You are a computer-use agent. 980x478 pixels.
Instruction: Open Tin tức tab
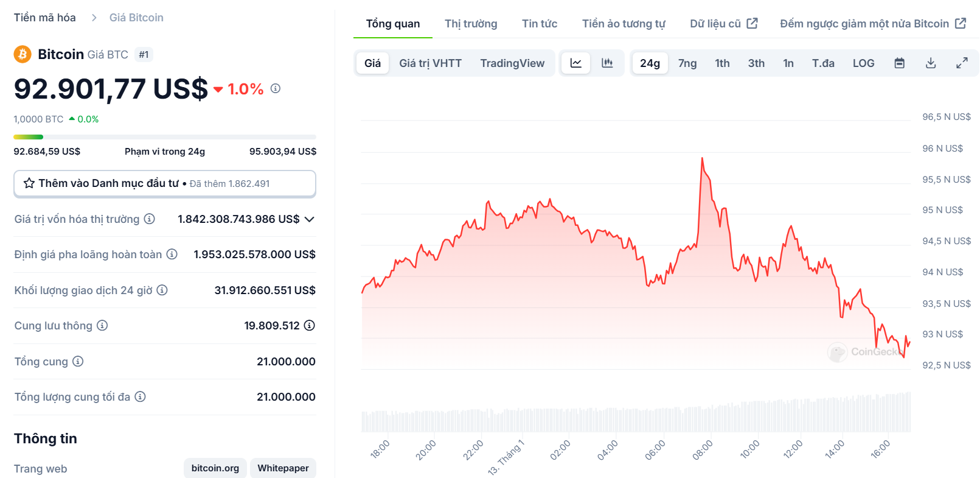point(540,24)
